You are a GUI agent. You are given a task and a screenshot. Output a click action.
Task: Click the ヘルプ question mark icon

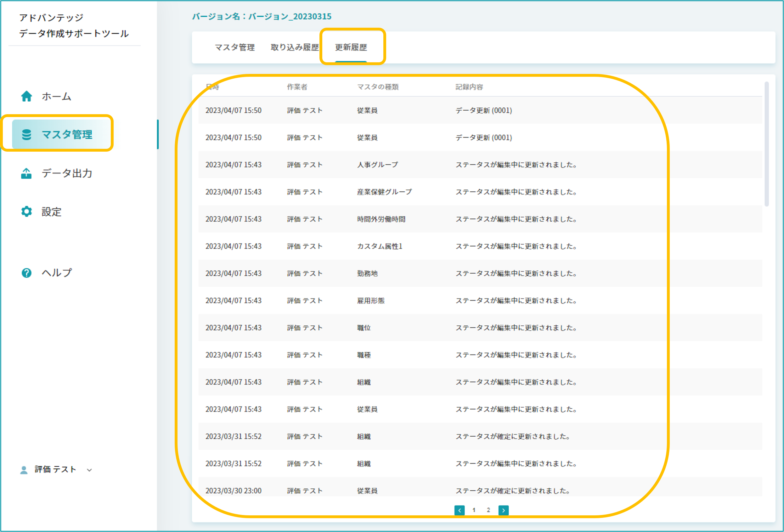pos(26,273)
